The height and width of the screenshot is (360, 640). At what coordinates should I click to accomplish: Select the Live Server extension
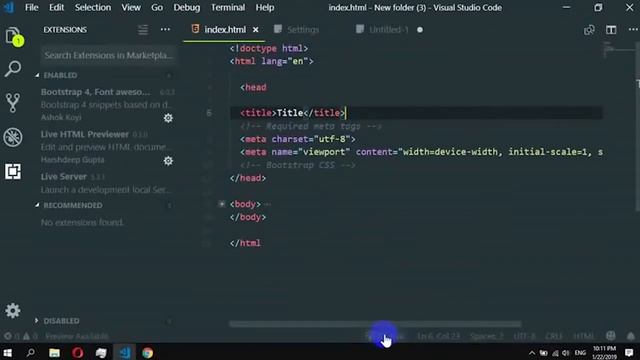(106, 183)
